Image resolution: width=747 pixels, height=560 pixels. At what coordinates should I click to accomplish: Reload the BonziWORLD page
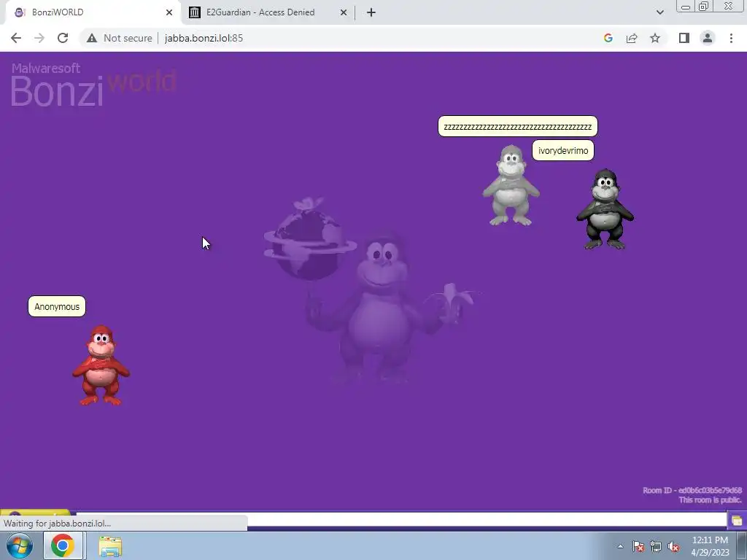(63, 38)
